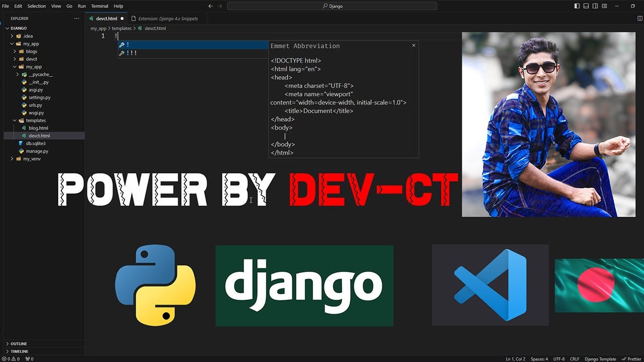Open the Selection menu
The width and height of the screenshot is (644, 362).
(36, 6)
